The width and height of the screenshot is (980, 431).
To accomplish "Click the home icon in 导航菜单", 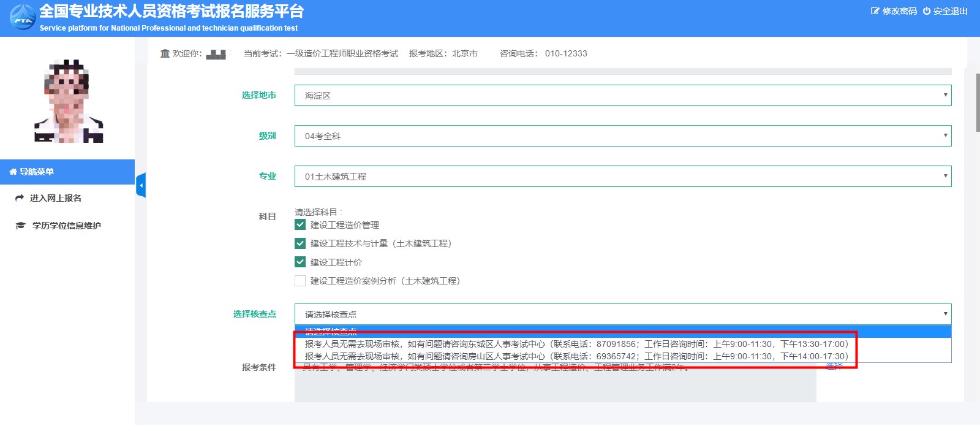I will click(x=13, y=172).
